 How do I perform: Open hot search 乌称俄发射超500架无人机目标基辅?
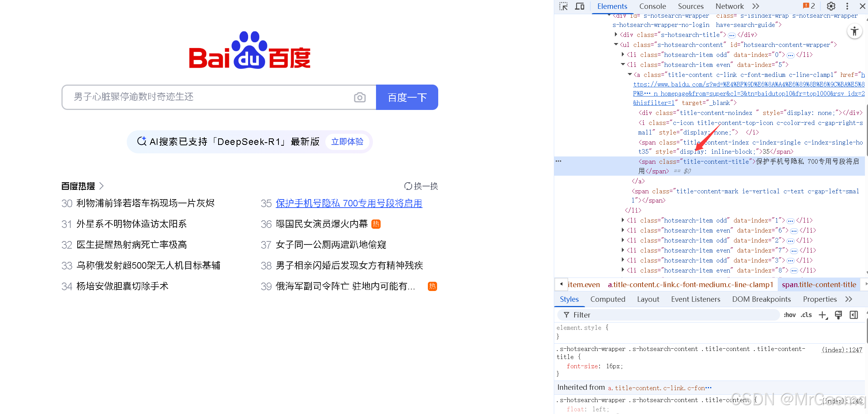pyautogui.click(x=148, y=266)
